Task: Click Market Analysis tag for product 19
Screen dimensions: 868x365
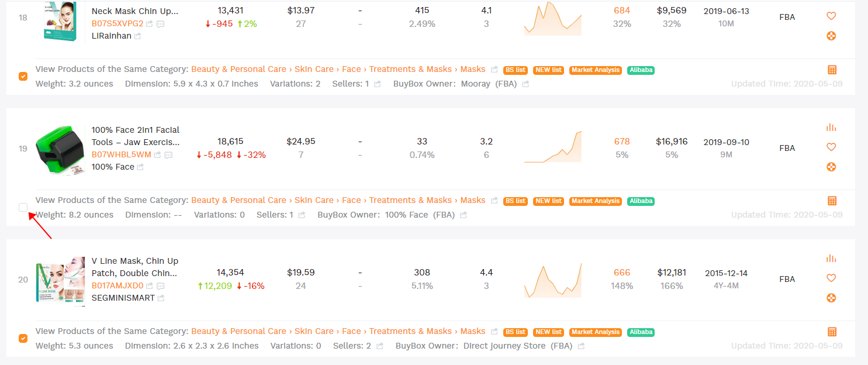Action: [x=595, y=201]
